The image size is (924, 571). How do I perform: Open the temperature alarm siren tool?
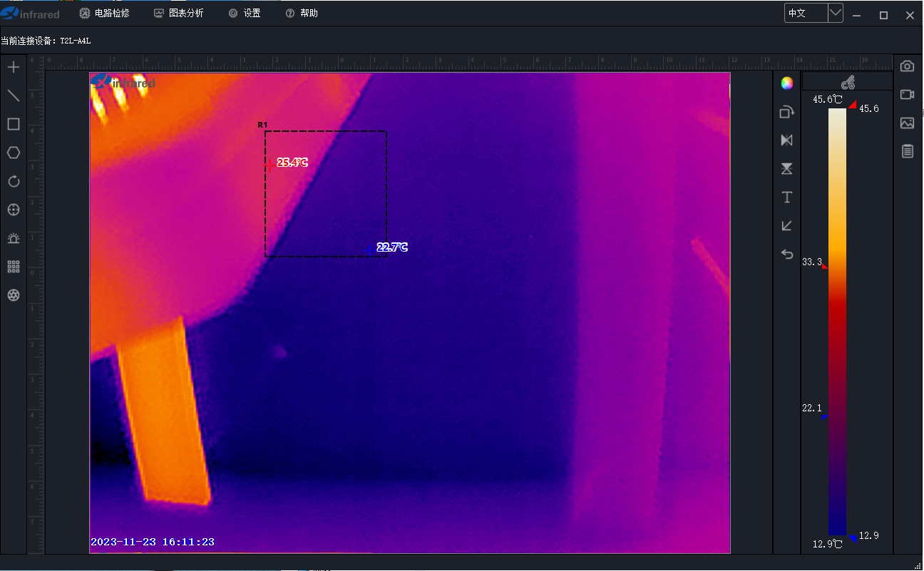tap(13, 238)
